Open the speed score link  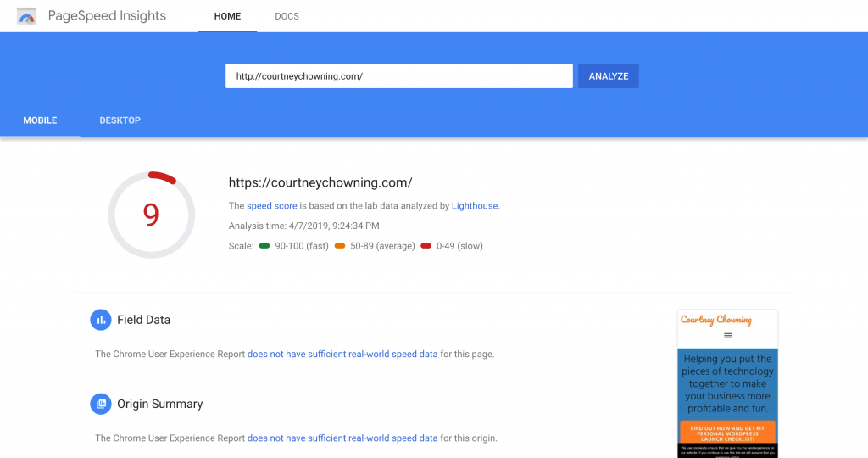[272, 205]
